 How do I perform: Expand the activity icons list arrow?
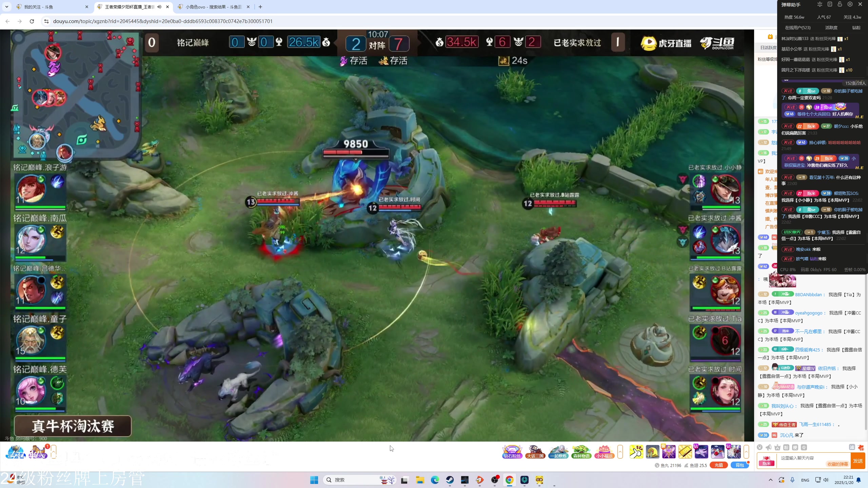(620, 452)
